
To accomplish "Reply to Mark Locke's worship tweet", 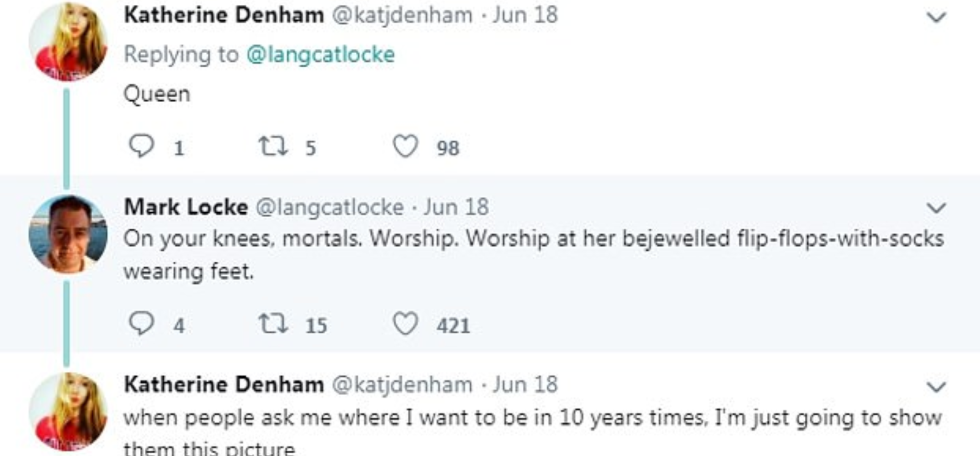I will coord(141,324).
